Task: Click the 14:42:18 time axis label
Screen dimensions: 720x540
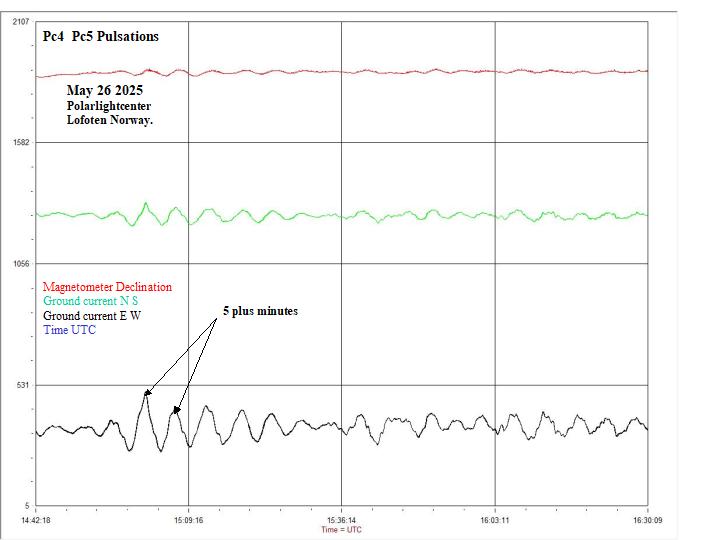Action: 36,519
